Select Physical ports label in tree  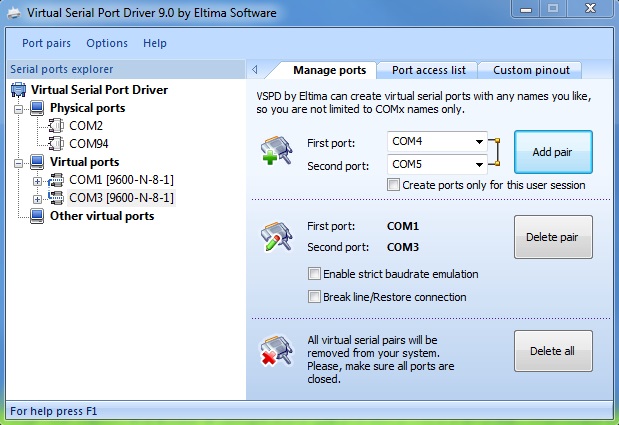click(x=87, y=108)
